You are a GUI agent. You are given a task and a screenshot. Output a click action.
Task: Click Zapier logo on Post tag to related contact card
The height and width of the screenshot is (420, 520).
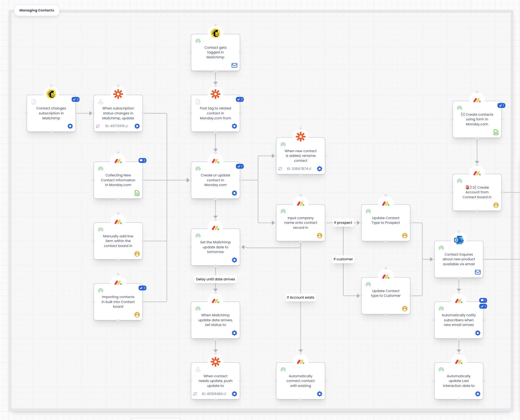point(215,94)
